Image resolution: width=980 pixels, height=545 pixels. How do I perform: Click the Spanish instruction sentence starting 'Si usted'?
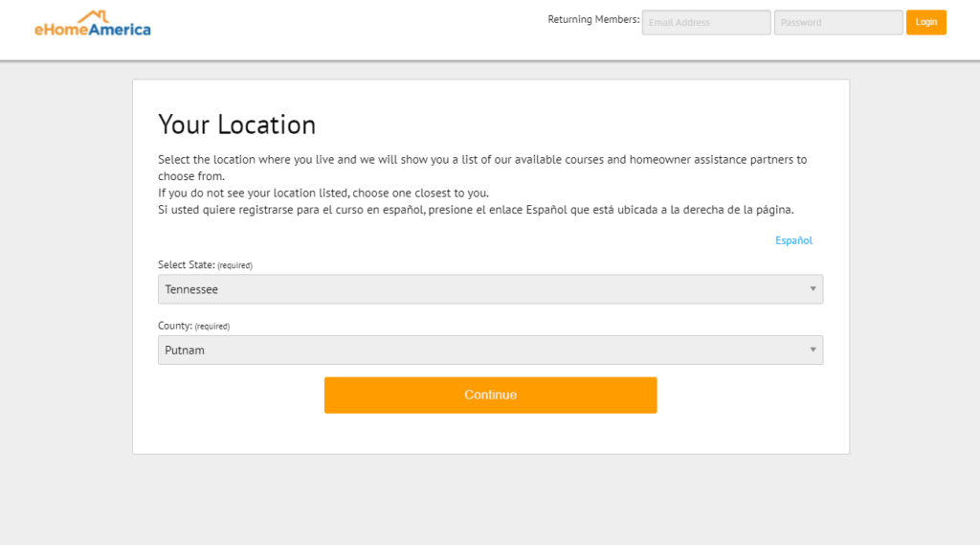click(476, 210)
